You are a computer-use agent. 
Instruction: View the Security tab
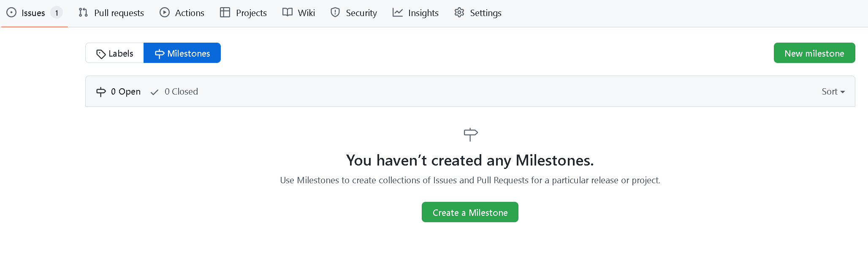(x=354, y=13)
